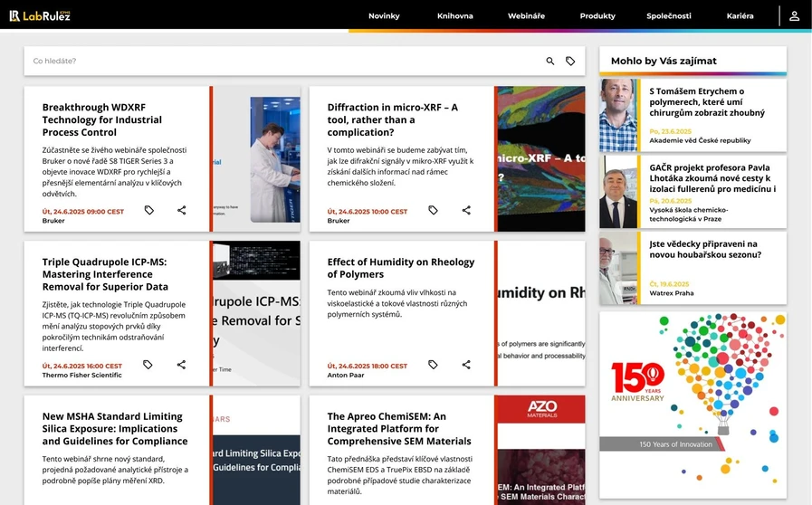Click the AZO Materials ChemiSEM thumbnail

541,450
